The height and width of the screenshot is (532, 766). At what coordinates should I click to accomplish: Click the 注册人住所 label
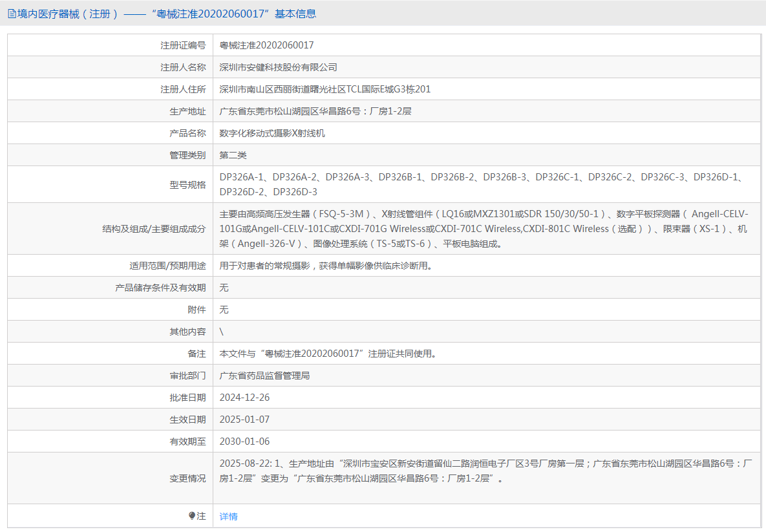pos(183,89)
